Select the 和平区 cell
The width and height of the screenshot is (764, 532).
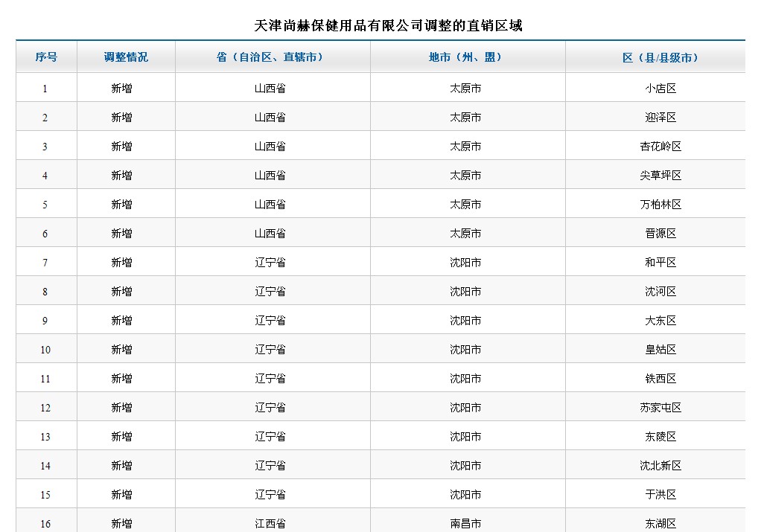tap(660, 263)
